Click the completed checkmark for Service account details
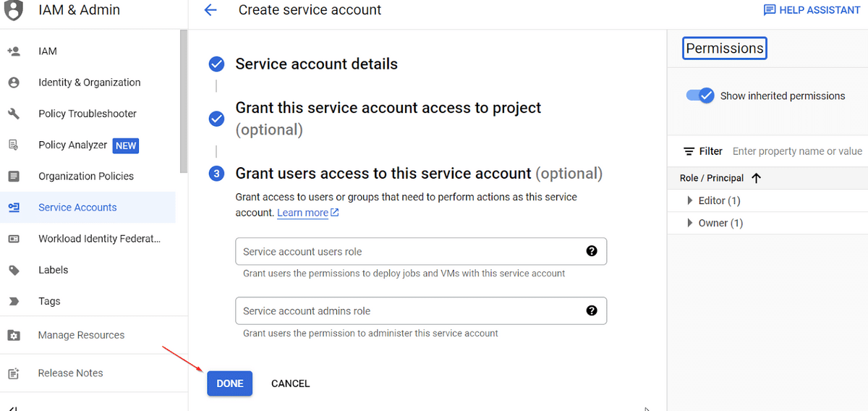The width and height of the screenshot is (868, 411). [216, 64]
